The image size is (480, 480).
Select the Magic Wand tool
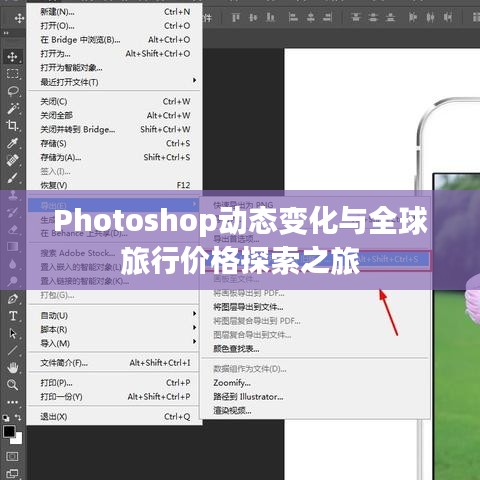[x=13, y=109]
